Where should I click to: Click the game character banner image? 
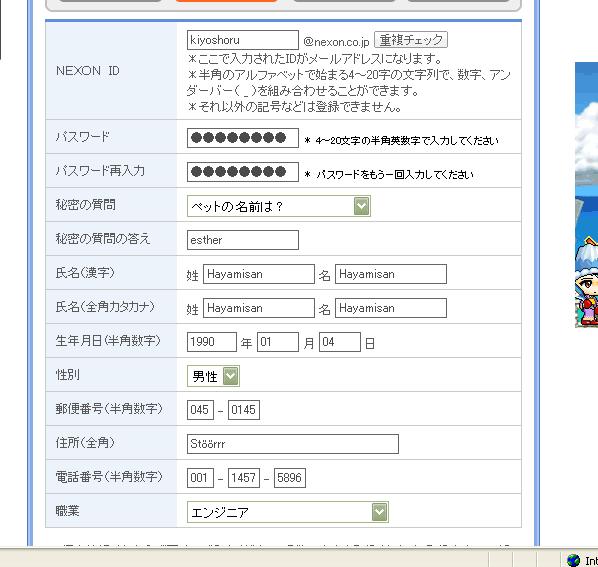click(587, 194)
